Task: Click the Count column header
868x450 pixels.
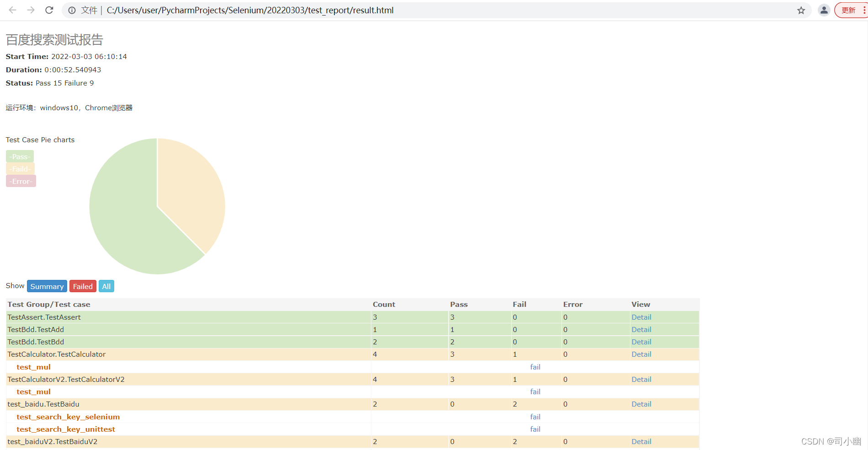Action: pos(384,305)
